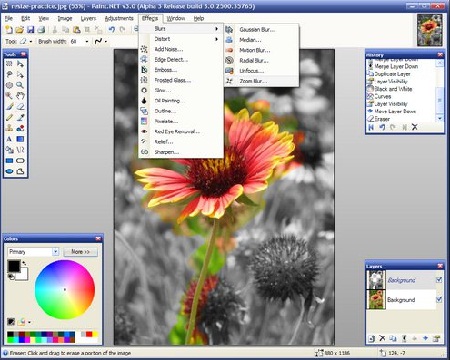Click the Print toolbar icon
450x360 pixels.
pos(41,30)
